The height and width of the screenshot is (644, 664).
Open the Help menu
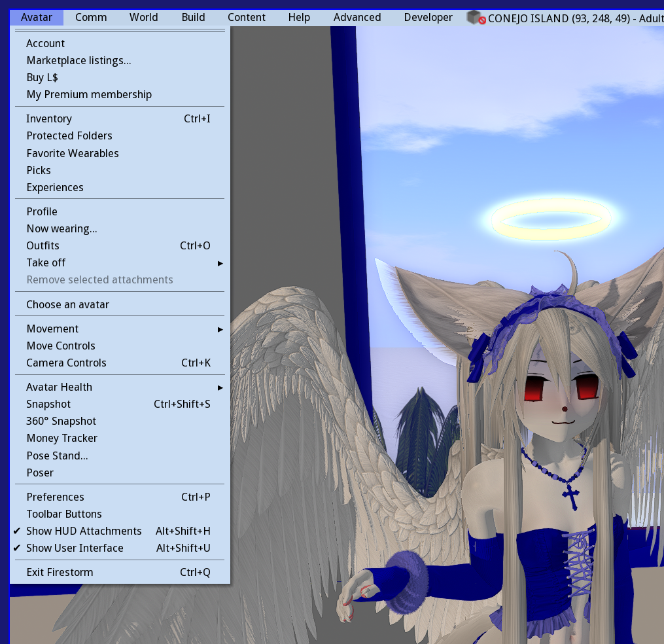click(299, 18)
